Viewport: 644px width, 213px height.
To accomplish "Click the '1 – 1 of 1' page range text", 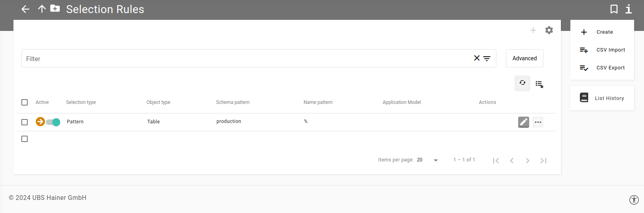I will [x=464, y=160].
